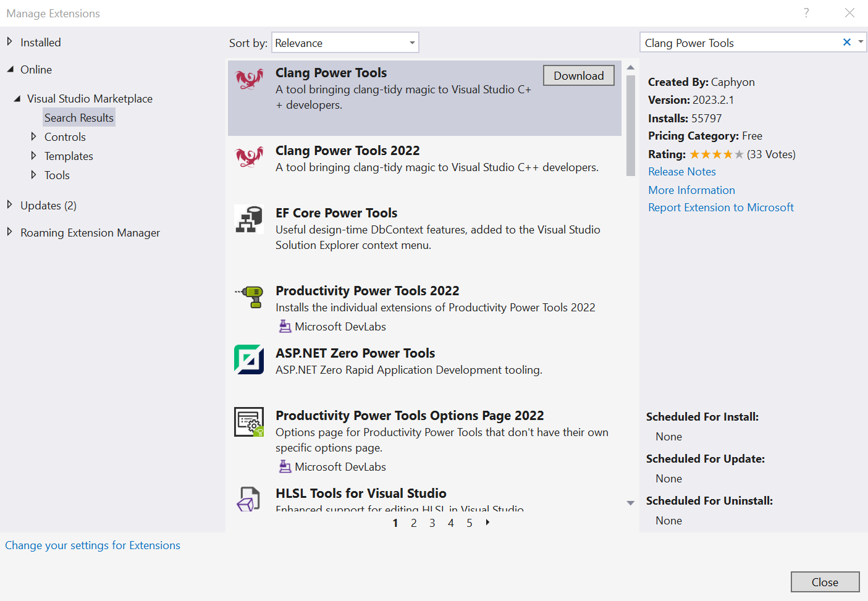Go to results page 2
The width and height of the screenshot is (868, 601).
414,523
